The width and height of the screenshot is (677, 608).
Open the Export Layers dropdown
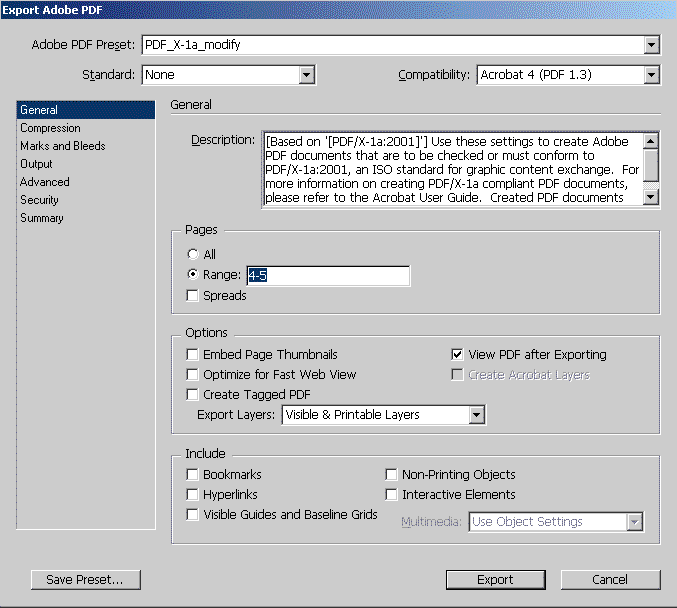click(383, 415)
